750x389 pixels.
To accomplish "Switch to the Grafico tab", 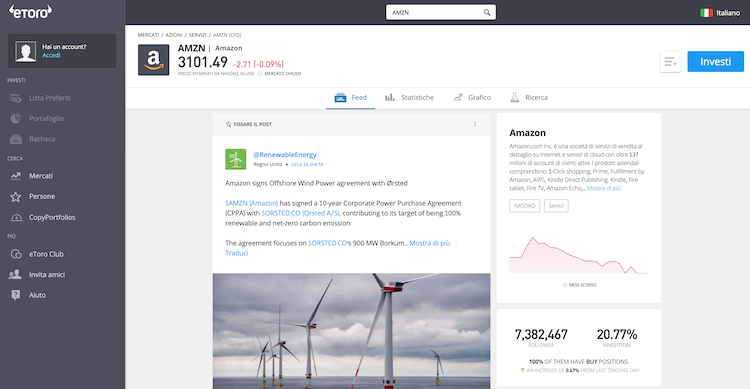I will point(472,98).
